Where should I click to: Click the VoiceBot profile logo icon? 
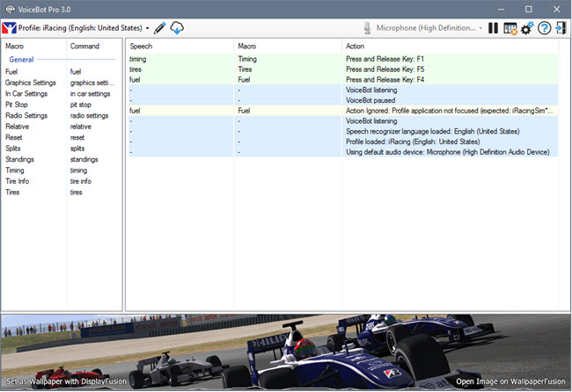pyautogui.click(x=10, y=28)
